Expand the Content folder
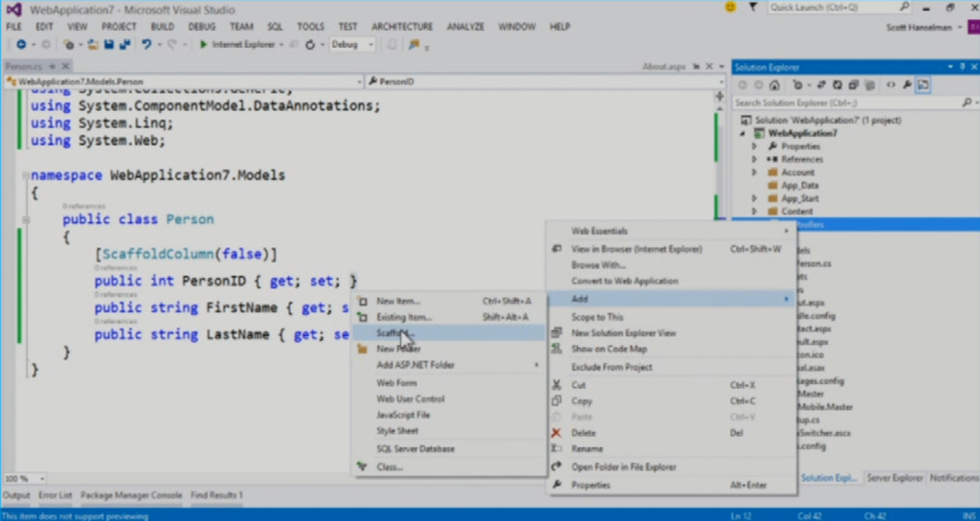Image resolution: width=980 pixels, height=521 pixels. (754, 212)
